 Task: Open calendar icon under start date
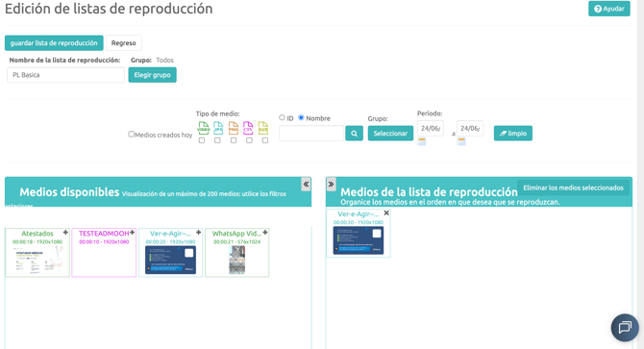point(422,141)
